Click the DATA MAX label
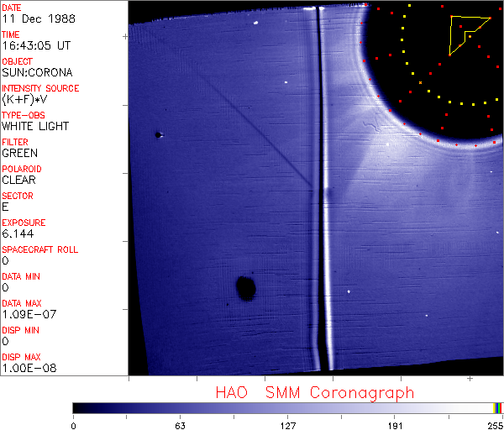This screenshot has height=430, width=504. coord(22,303)
